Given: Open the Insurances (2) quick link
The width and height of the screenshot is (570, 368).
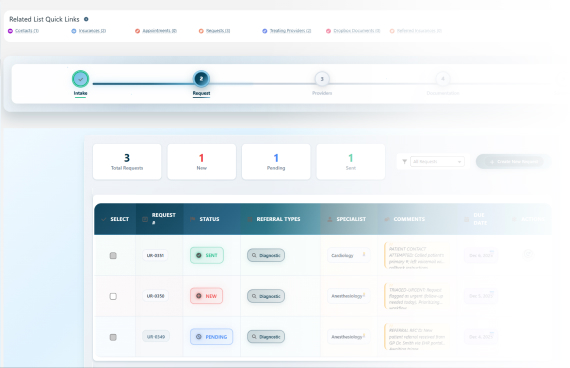Looking at the screenshot, I should [x=89, y=31].
